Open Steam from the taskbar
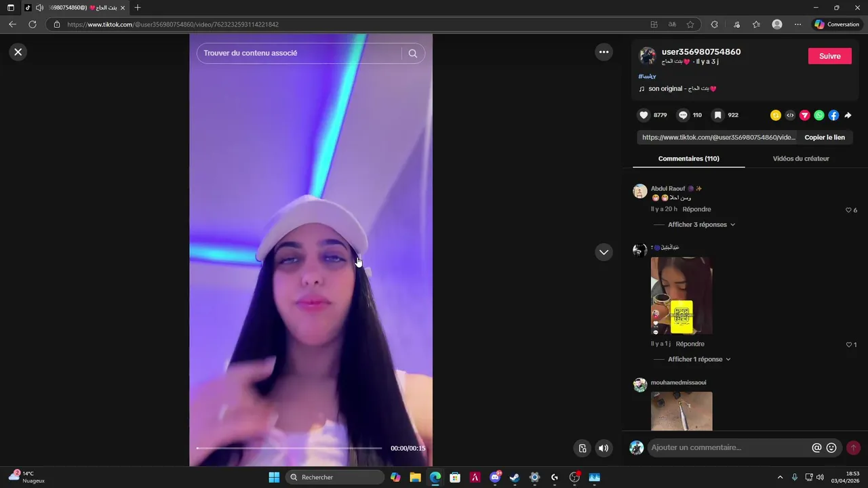868x488 pixels. [515, 477]
